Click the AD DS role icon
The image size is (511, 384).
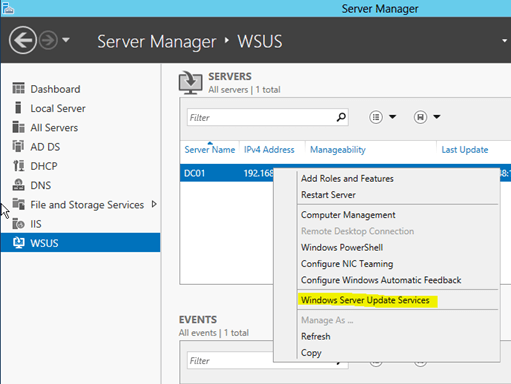coord(18,146)
